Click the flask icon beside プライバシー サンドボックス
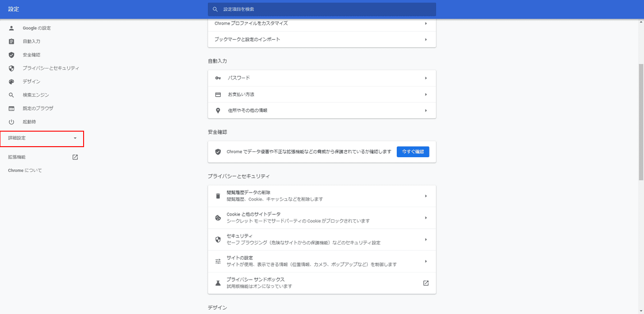Image resolution: width=644 pixels, height=314 pixels. 218,283
